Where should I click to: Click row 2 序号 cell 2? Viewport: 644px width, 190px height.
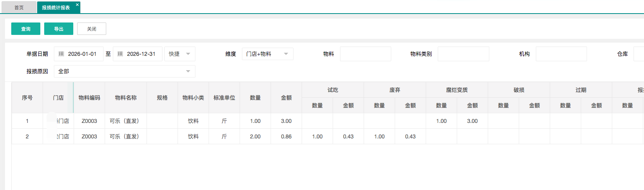[x=27, y=136]
